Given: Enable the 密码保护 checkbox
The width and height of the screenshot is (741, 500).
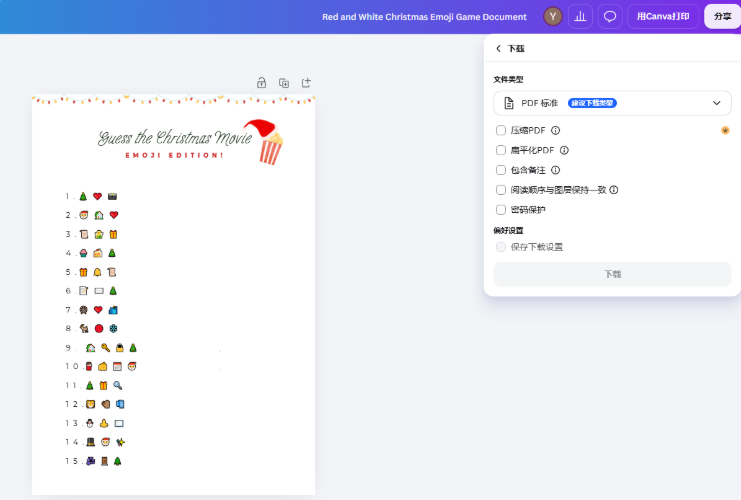Looking at the screenshot, I should [501, 210].
